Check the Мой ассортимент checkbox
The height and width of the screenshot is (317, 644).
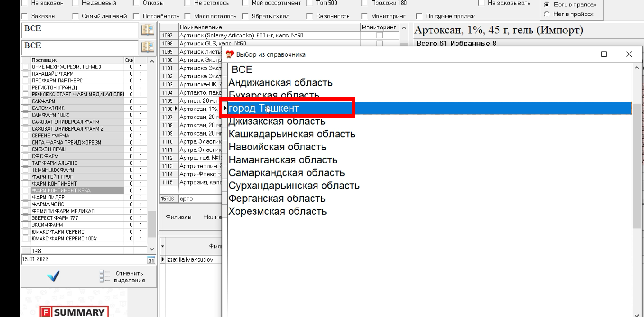(x=245, y=3)
